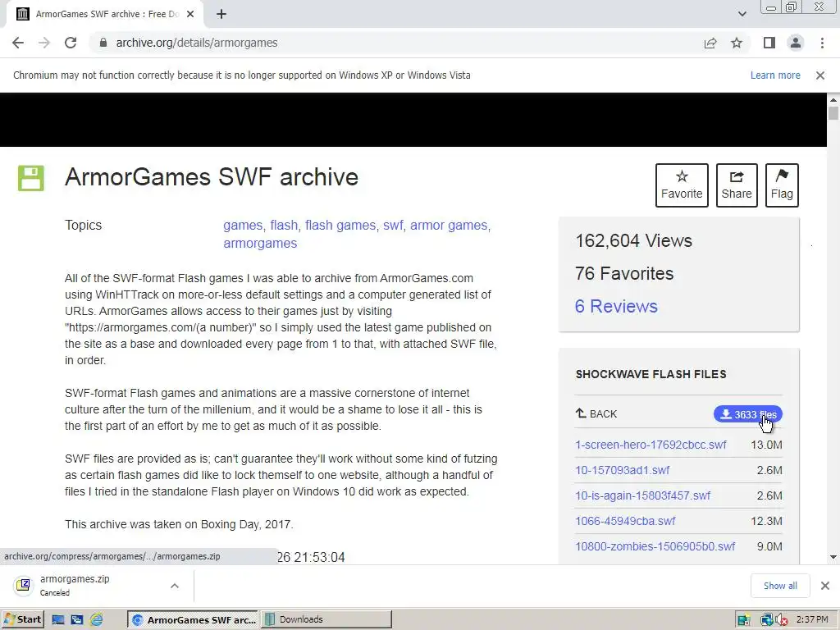Open a new browser tab
840x630 pixels.
[x=221, y=14]
